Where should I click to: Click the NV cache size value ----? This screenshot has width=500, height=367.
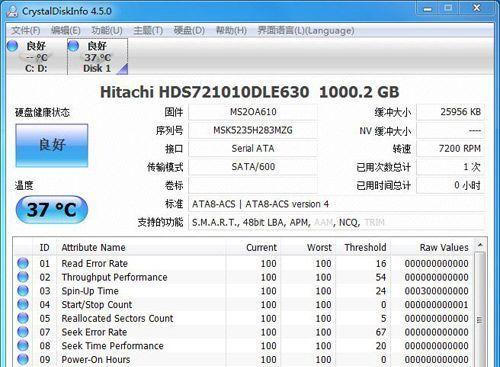[450, 130]
